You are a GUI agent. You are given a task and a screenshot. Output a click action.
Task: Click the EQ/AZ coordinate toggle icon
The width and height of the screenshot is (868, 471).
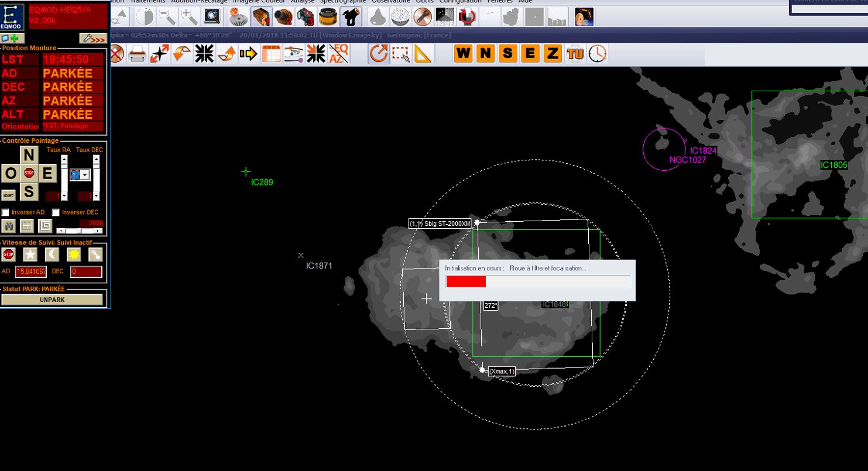point(339,54)
